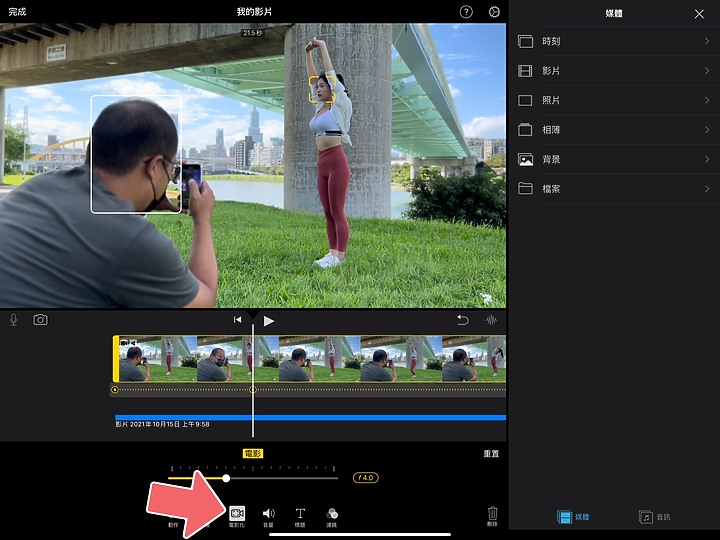
Task: Open the camera capture icon
Action: pos(40,320)
